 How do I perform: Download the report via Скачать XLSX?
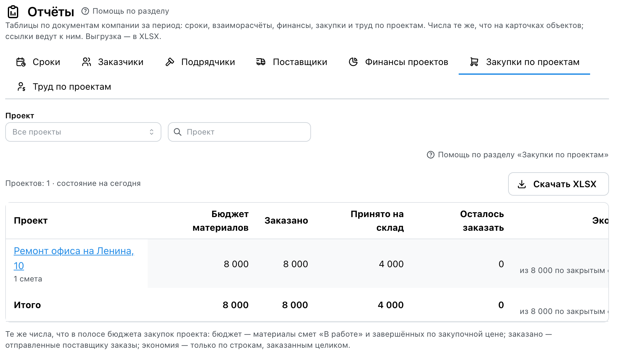tap(558, 184)
